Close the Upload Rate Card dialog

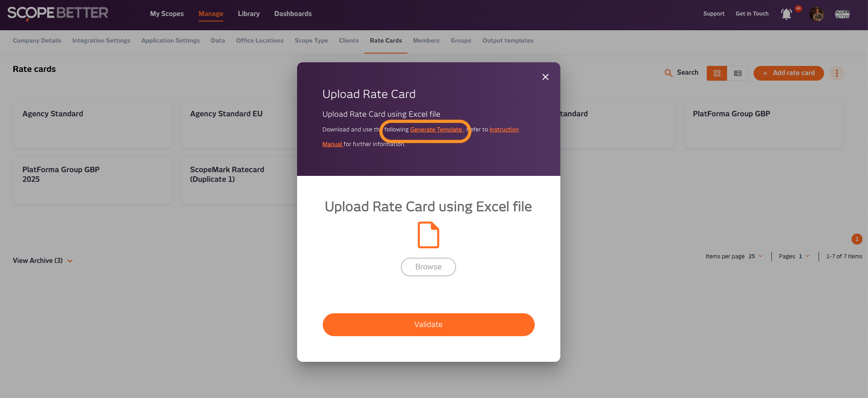545,77
